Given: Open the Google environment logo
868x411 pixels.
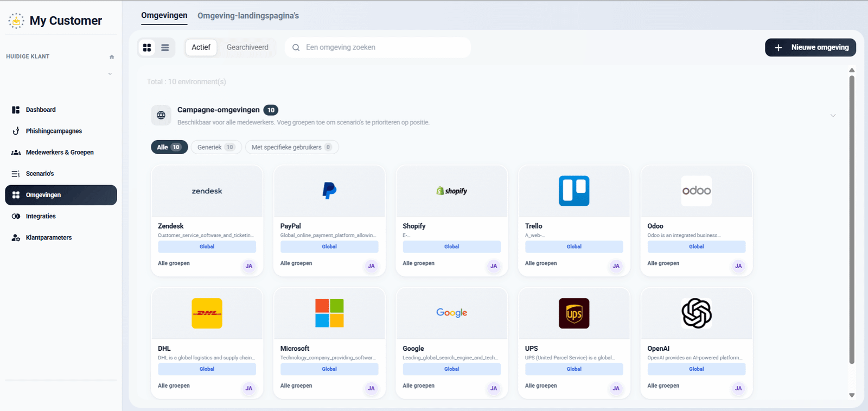Looking at the screenshot, I should [x=452, y=313].
